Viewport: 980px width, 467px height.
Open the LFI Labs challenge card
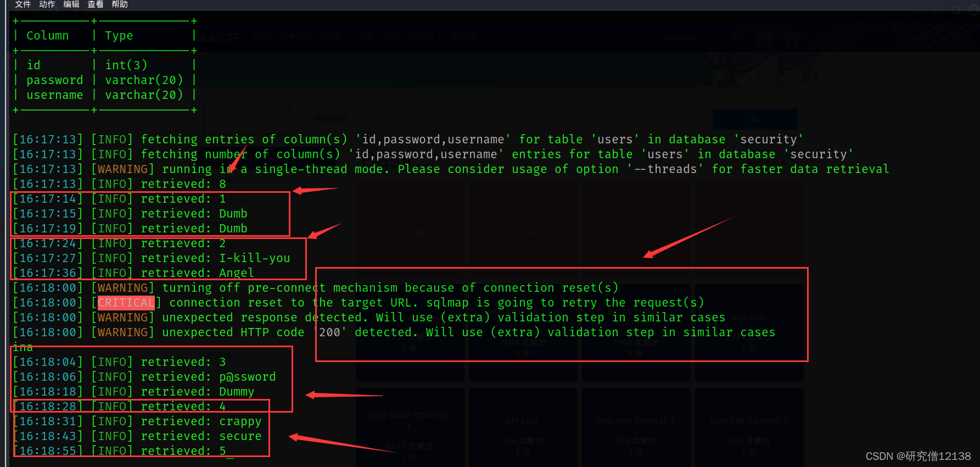pos(522,429)
